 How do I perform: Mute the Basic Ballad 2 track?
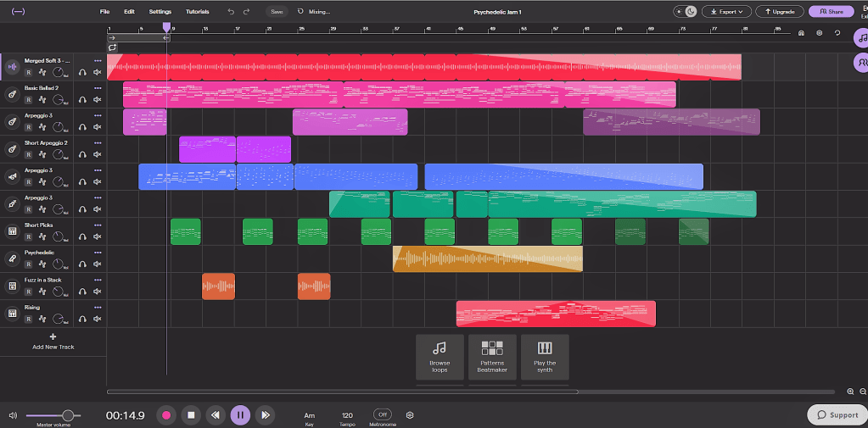tap(98, 100)
